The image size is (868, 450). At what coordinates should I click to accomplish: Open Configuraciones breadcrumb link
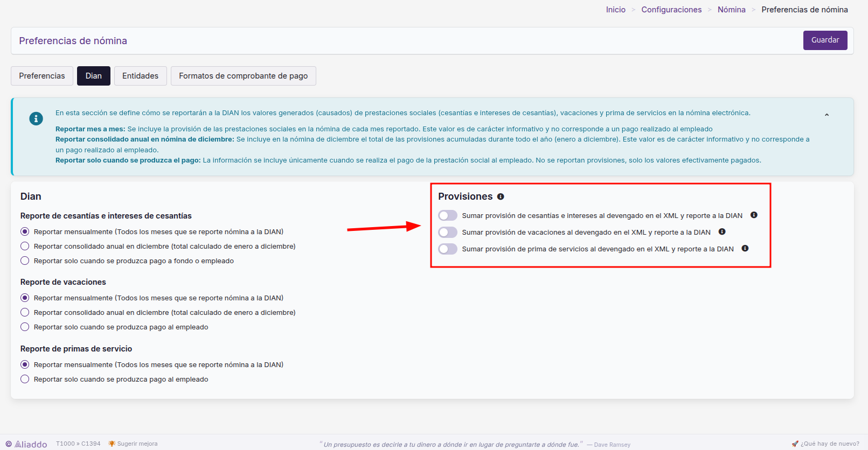[x=671, y=10]
